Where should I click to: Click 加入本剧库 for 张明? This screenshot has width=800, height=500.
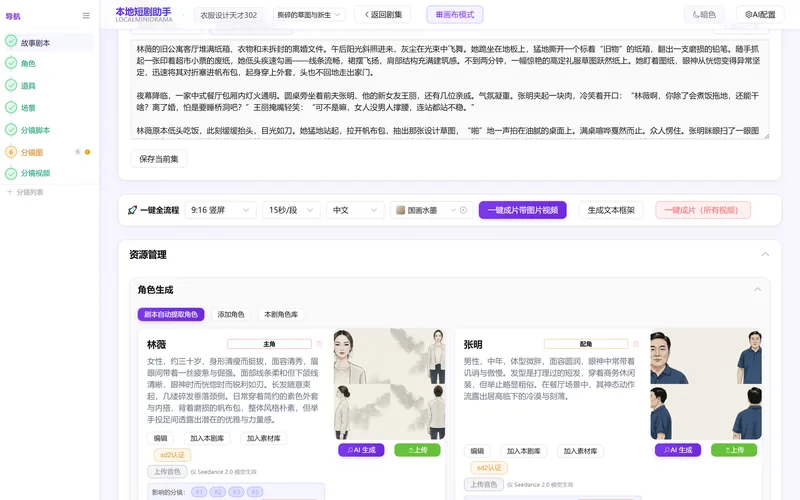[x=523, y=451]
